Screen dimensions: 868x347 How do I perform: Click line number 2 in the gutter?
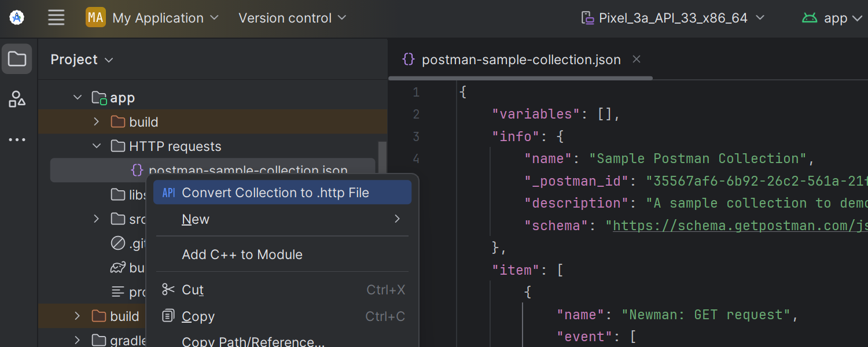(417, 114)
